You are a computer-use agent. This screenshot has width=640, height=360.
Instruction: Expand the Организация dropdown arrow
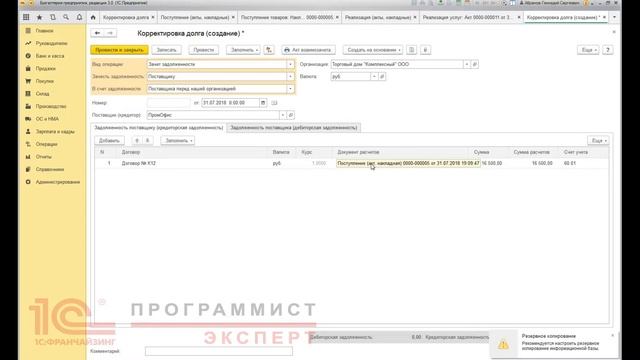(467, 64)
